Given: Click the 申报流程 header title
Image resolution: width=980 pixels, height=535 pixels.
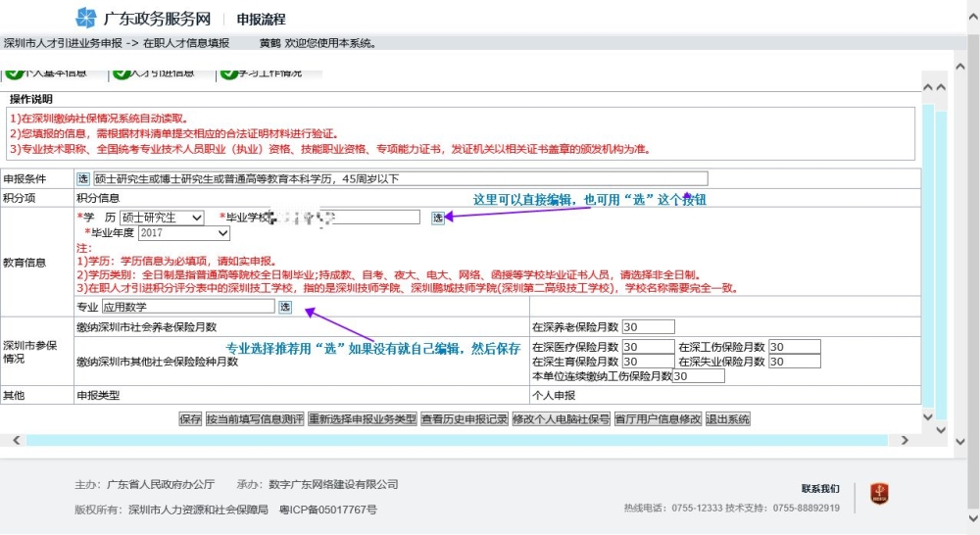Looking at the screenshot, I should click(x=261, y=20).
